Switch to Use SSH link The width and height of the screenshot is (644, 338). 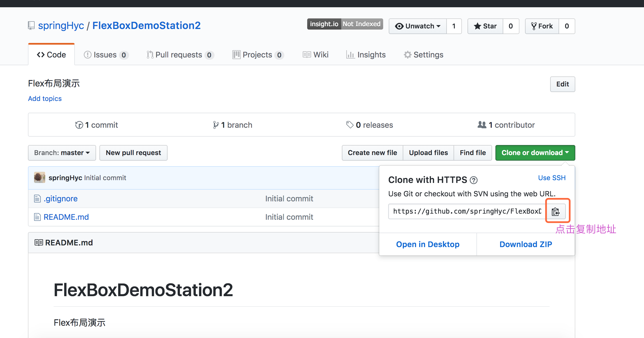click(x=552, y=178)
